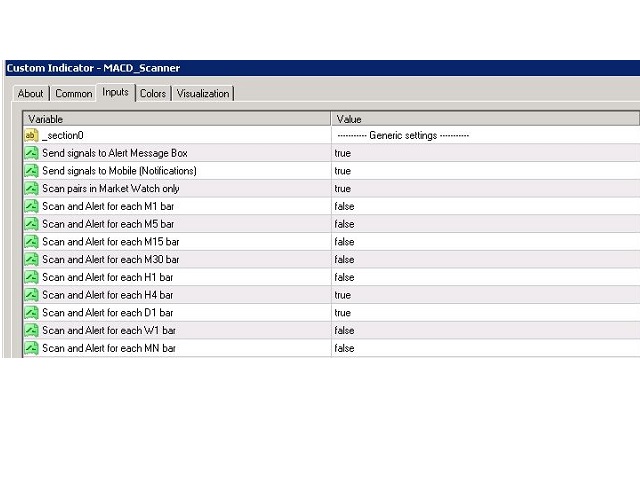The image size is (640, 480).
Task: Select the false value for H1 bar
Action: [x=486, y=277]
